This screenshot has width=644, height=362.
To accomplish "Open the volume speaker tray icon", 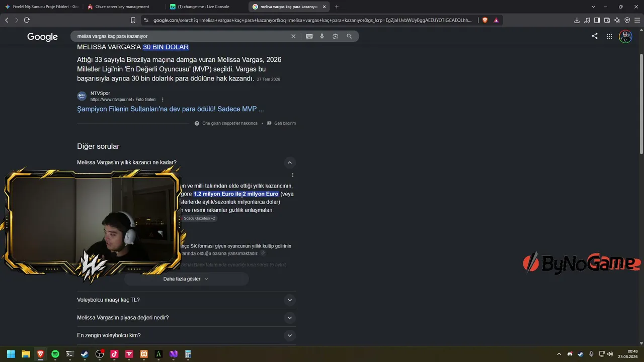I will click(610, 354).
